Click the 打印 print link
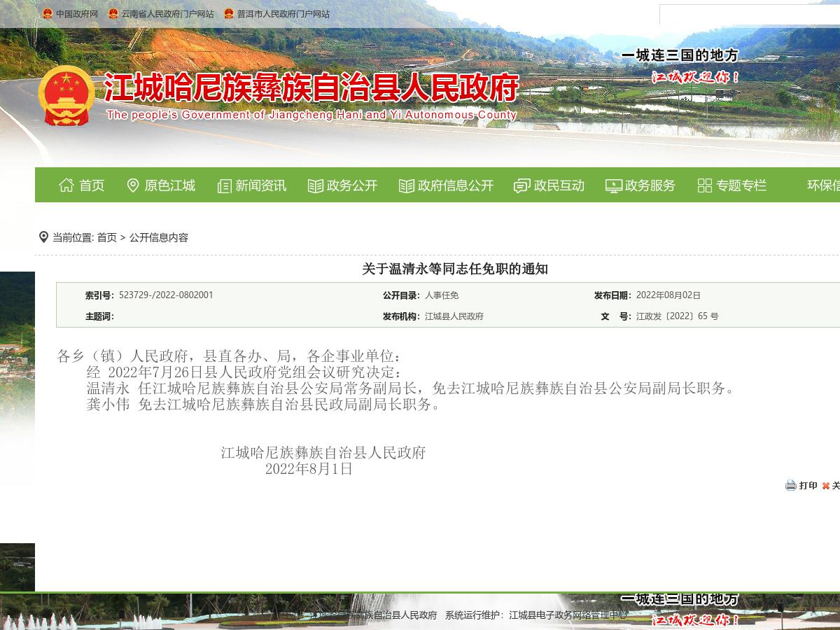 808,486
